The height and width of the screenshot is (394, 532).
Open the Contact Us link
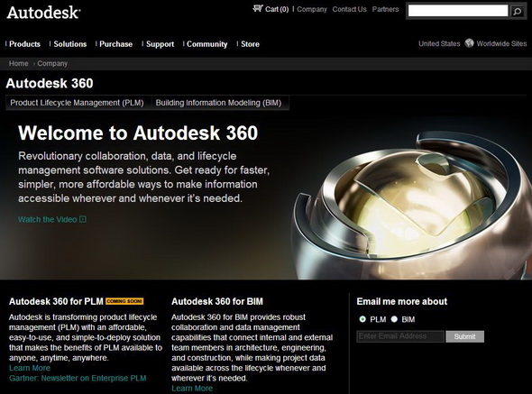coord(350,9)
